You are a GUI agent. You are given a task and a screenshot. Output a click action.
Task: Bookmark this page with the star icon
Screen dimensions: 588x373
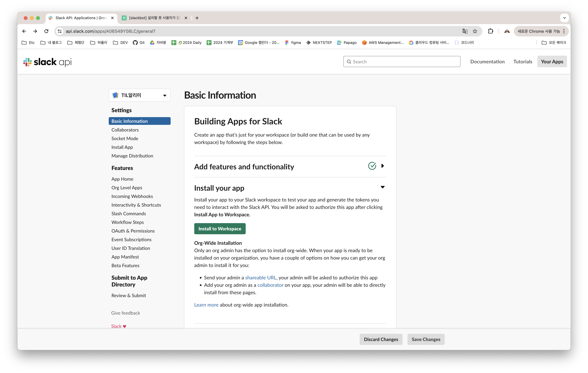click(475, 31)
